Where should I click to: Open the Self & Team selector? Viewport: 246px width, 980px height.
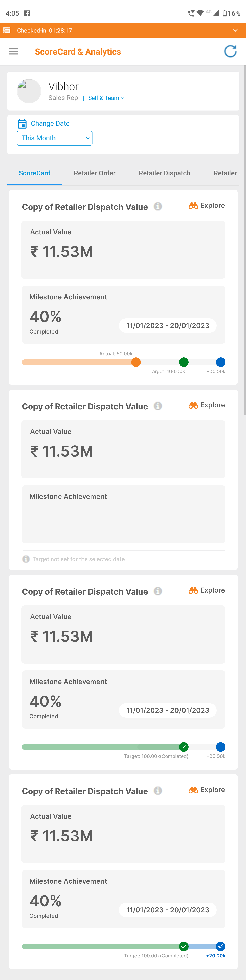point(106,98)
